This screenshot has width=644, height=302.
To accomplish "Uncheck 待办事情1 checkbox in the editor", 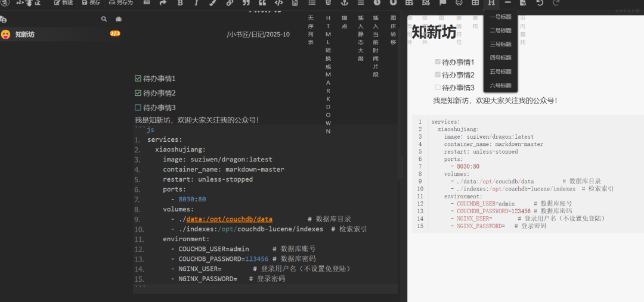I will 138,78.
